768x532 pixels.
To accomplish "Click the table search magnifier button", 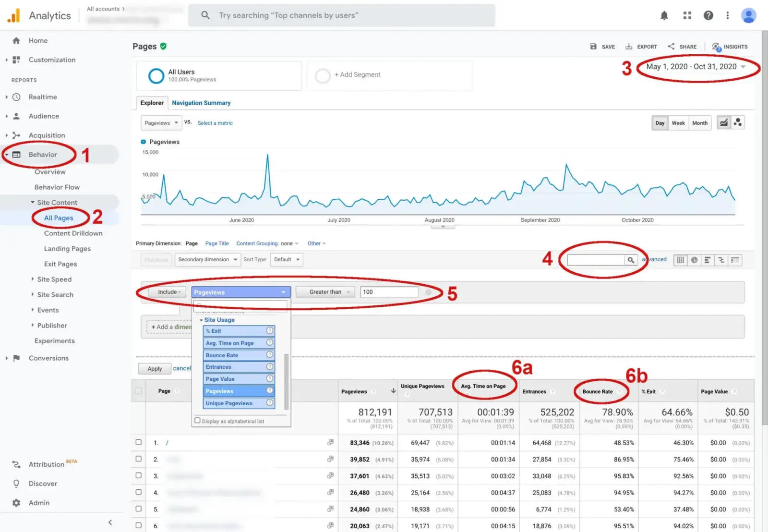I will [631, 260].
